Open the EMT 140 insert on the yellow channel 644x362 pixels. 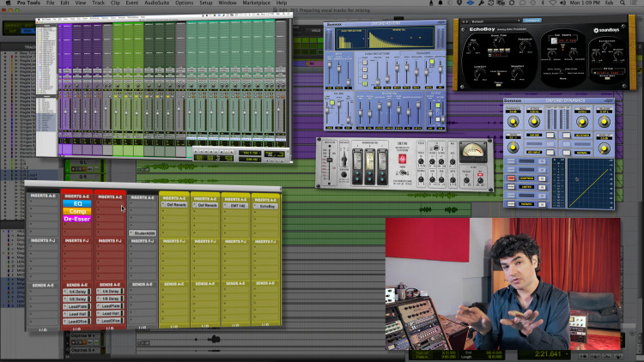click(238, 206)
